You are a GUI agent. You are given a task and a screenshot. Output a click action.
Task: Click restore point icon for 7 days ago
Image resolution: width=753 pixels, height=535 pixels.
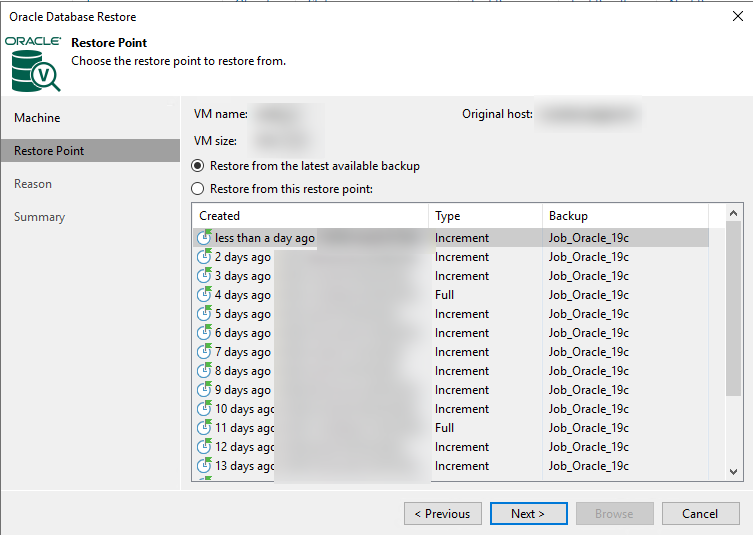205,352
